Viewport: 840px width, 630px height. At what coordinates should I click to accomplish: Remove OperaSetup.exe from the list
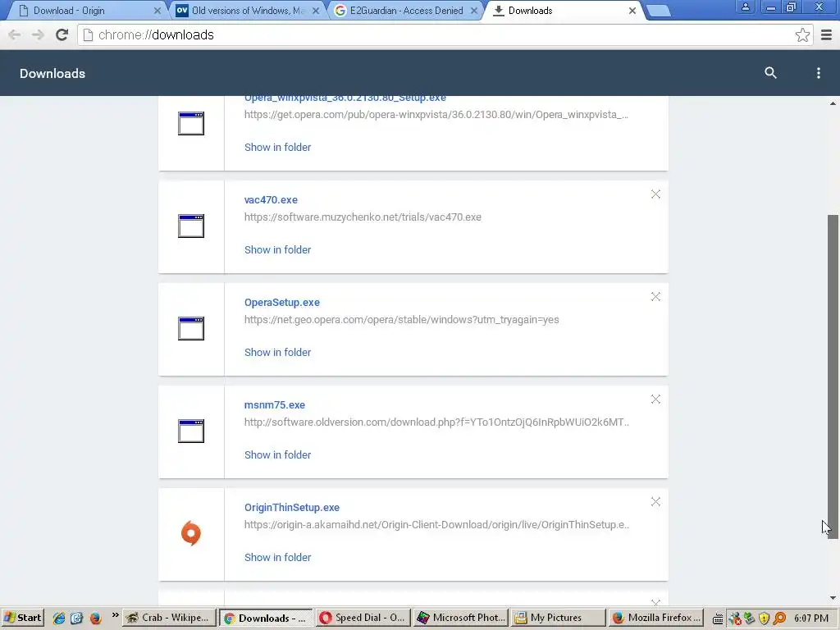pyautogui.click(x=655, y=297)
